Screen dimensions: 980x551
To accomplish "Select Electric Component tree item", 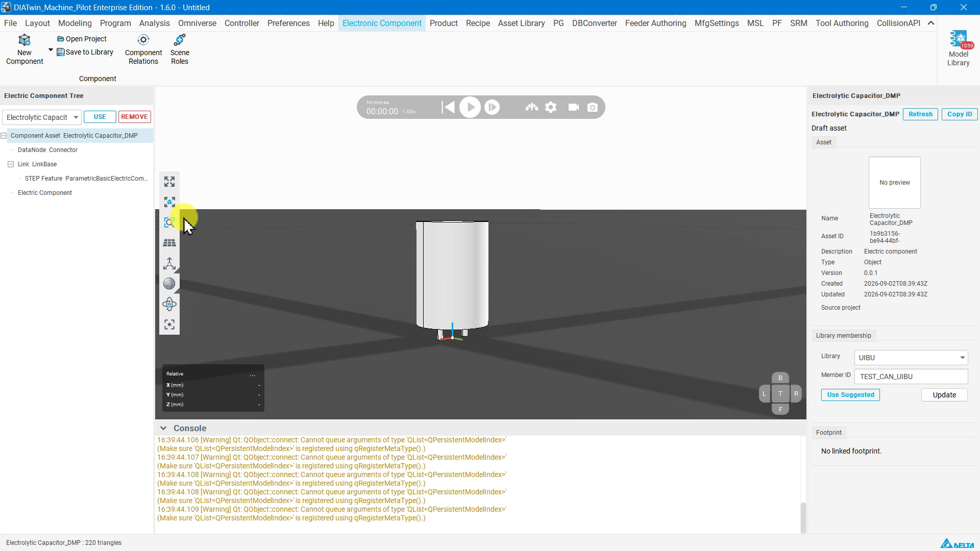I will click(45, 193).
